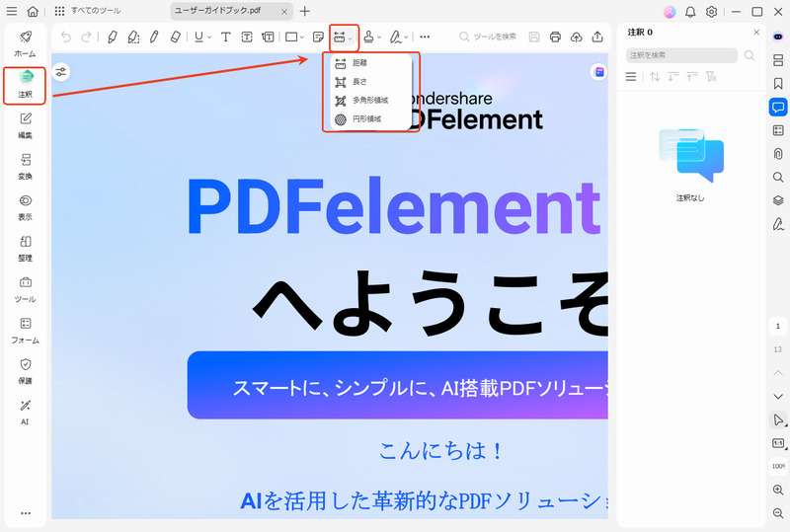Switch to the ホーム sidebar tab
The height and width of the screenshot is (532, 790).
point(26,44)
